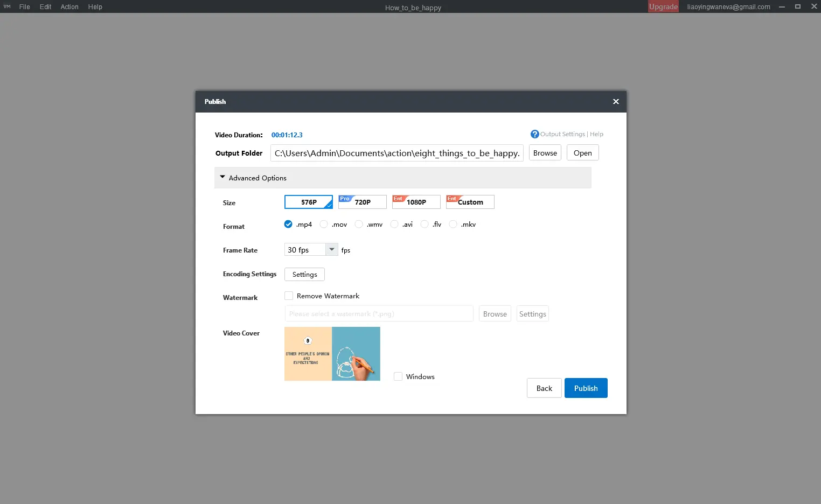Click the red Upgrade button

coord(663,6)
